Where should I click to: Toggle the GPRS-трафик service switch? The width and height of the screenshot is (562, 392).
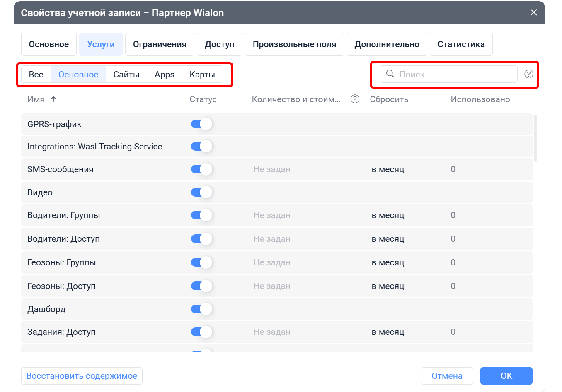[201, 124]
